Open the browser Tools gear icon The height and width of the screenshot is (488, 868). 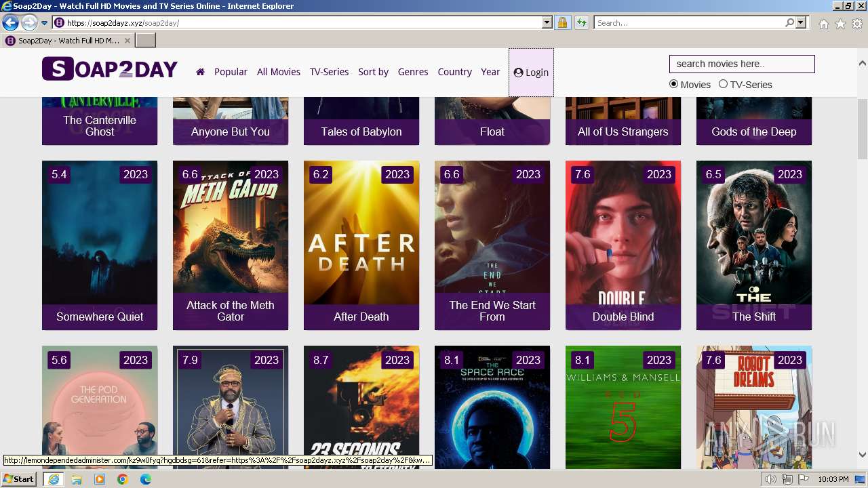(857, 24)
